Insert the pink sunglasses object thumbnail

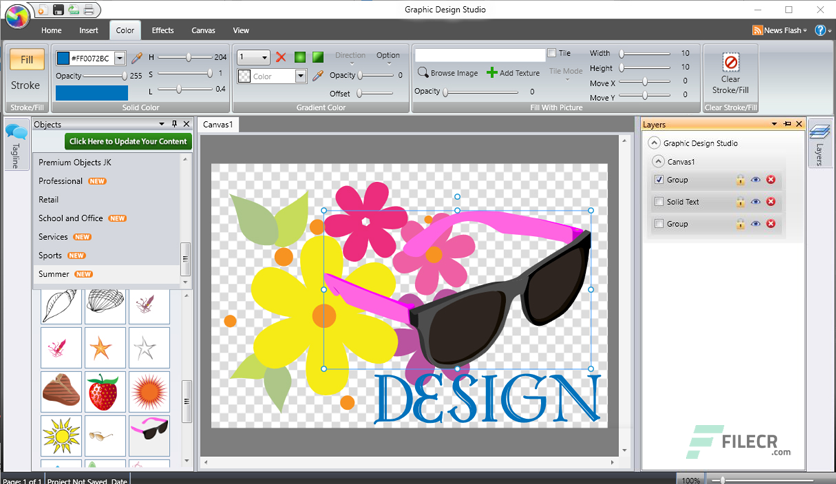click(149, 435)
